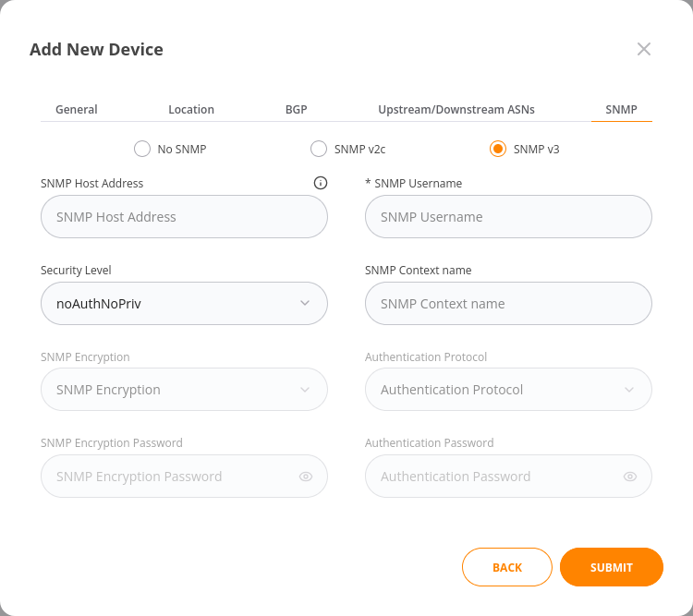Select the SNMP v3 radio button
The height and width of the screenshot is (616, 693).
tap(498, 149)
